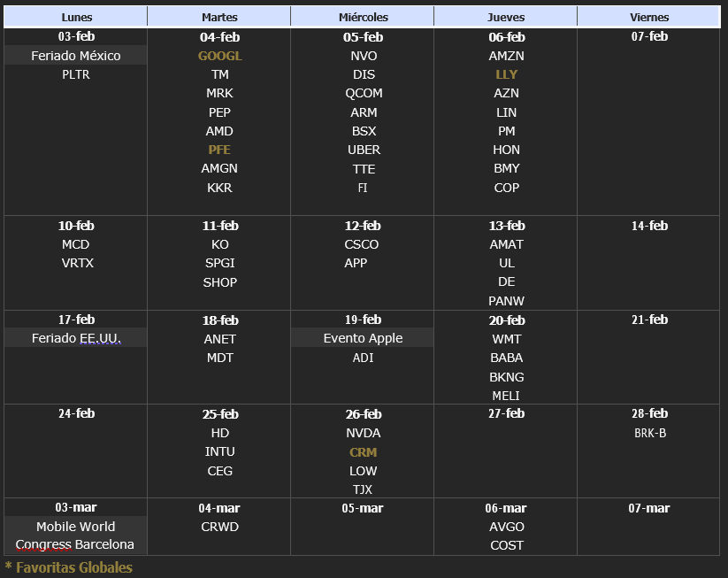Select the SPGI ticker

[219, 263]
